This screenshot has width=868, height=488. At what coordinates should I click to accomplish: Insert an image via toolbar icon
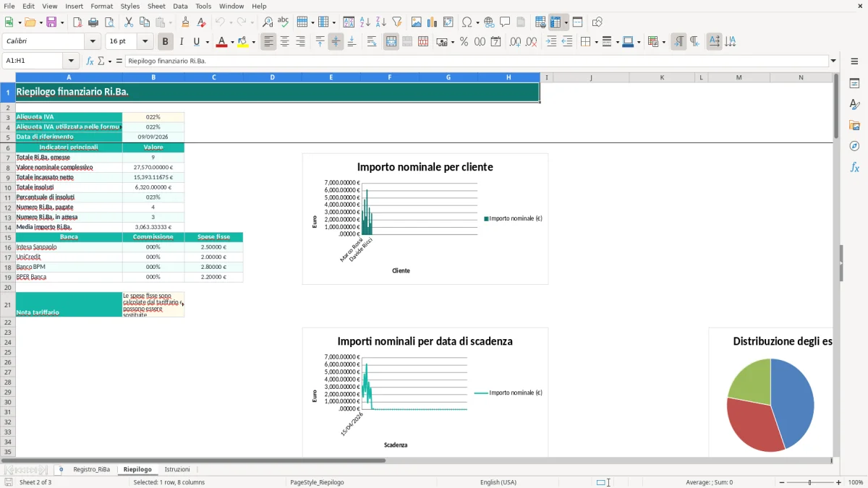click(417, 22)
